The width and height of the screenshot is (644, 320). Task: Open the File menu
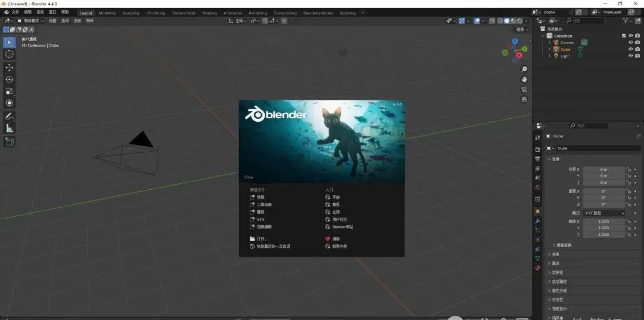click(16, 13)
